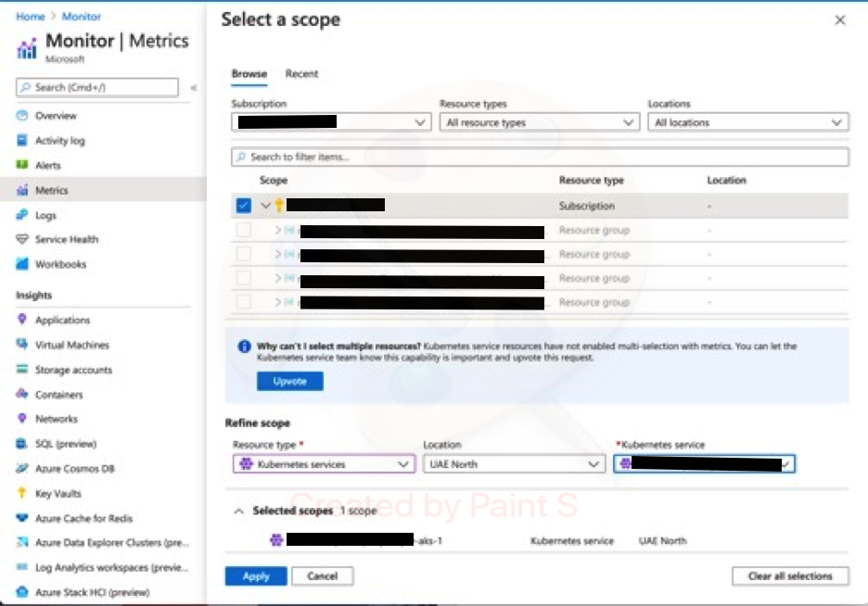Expand the fourth resource group row
Image resolution: width=868 pixels, height=606 pixels.
(278, 302)
